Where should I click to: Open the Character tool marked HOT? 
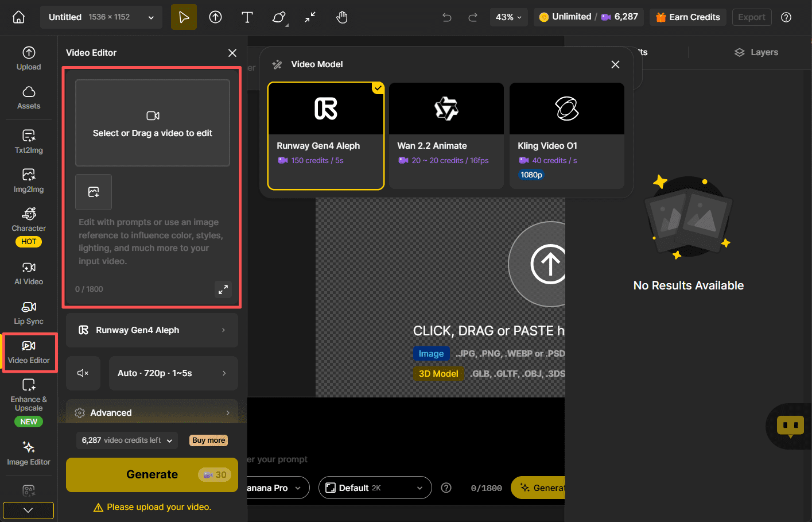click(28, 224)
